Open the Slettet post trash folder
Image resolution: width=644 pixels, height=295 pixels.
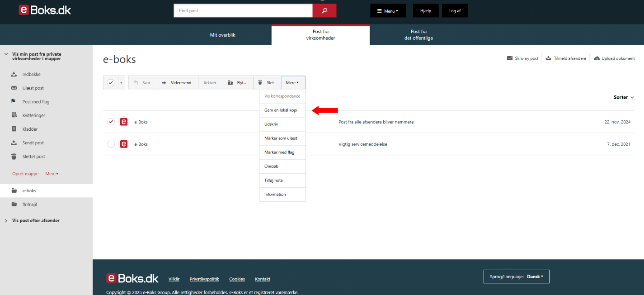tap(33, 157)
